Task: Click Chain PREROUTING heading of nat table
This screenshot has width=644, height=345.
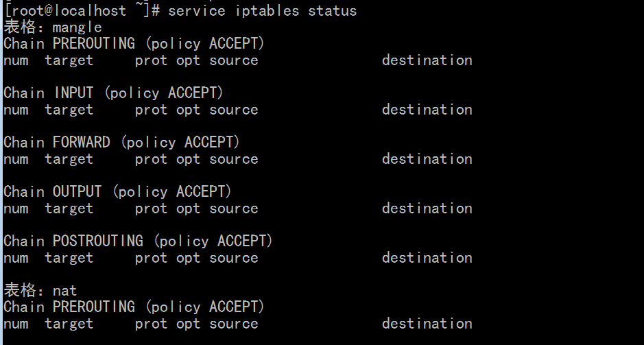Action: pyautogui.click(x=134, y=307)
